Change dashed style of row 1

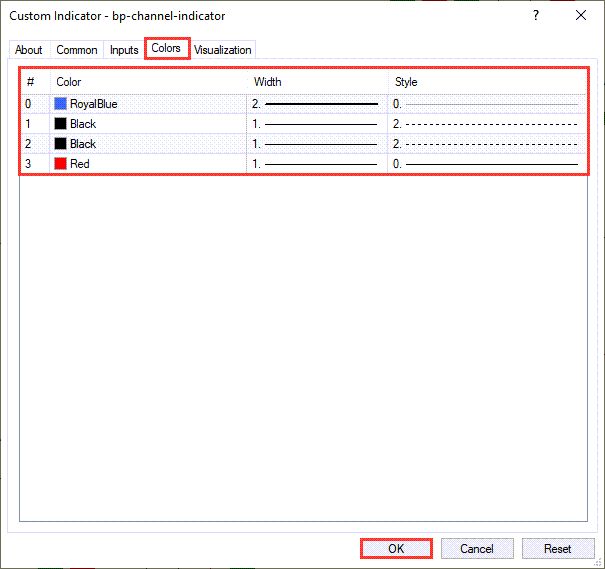[487, 124]
